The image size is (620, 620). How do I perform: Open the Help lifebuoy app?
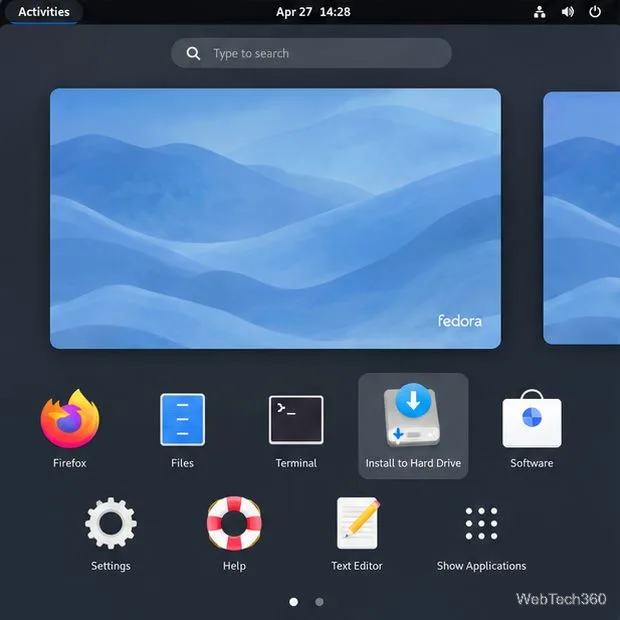pos(234,523)
